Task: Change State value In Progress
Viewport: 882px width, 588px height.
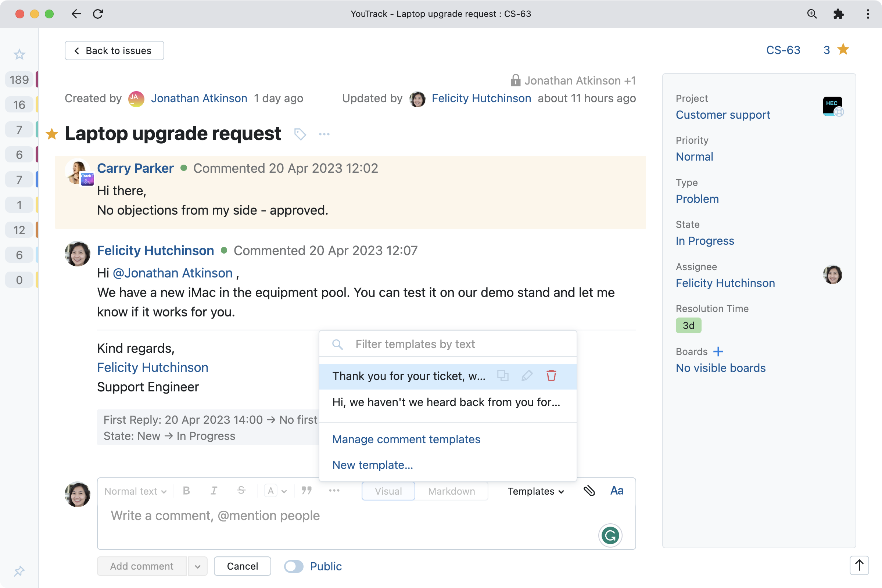Action: pyautogui.click(x=704, y=241)
